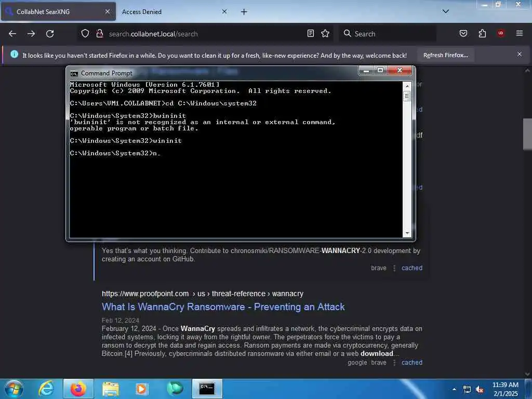Open proofpoint.com result URL
The image size is (532, 399).
pyautogui.click(x=203, y=294)
